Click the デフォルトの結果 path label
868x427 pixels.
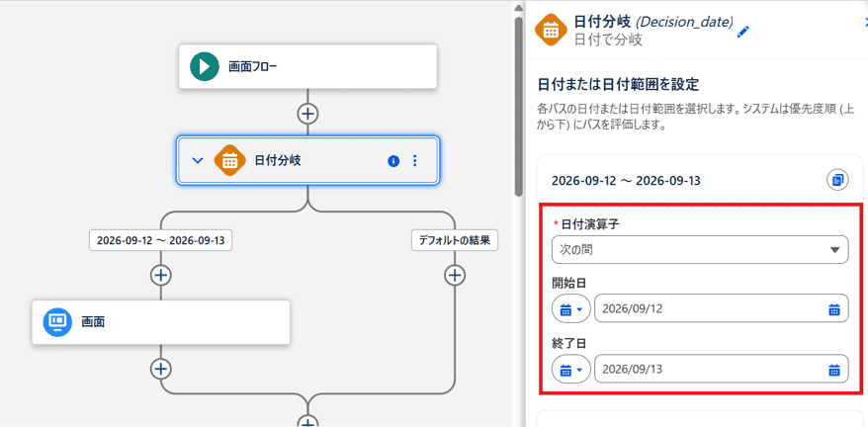455,241
